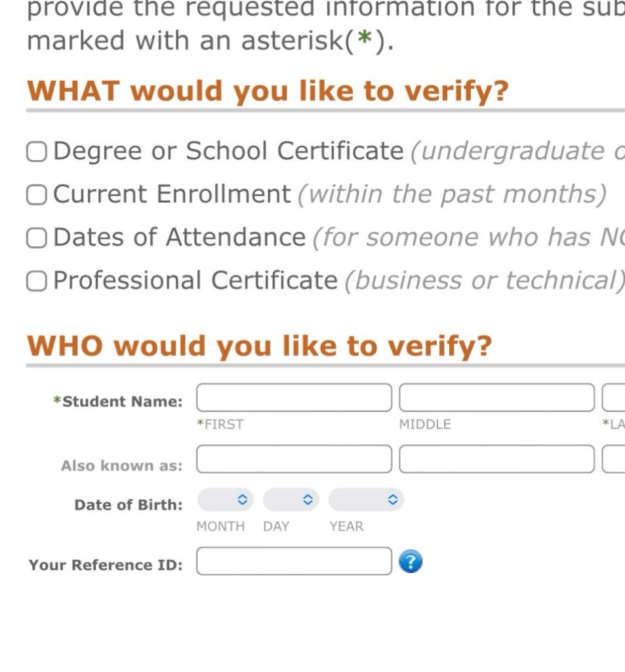
Task: Click the WHAT would you like to verify heading
Action: click(x=268, y=91)
